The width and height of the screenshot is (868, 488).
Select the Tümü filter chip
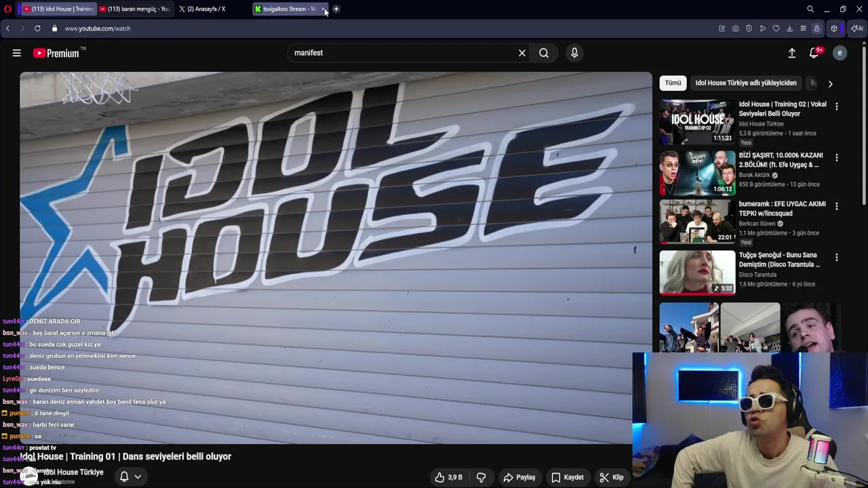tap(673, 83)
